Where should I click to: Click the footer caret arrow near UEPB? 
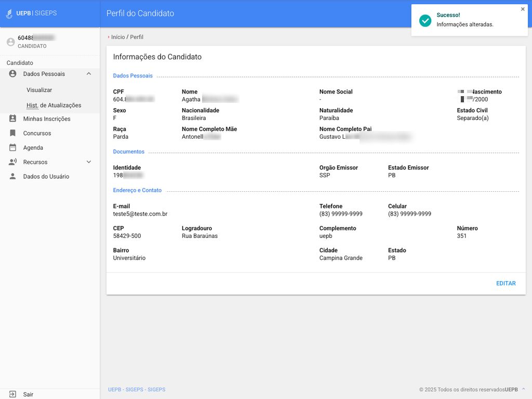click(524, 389)
